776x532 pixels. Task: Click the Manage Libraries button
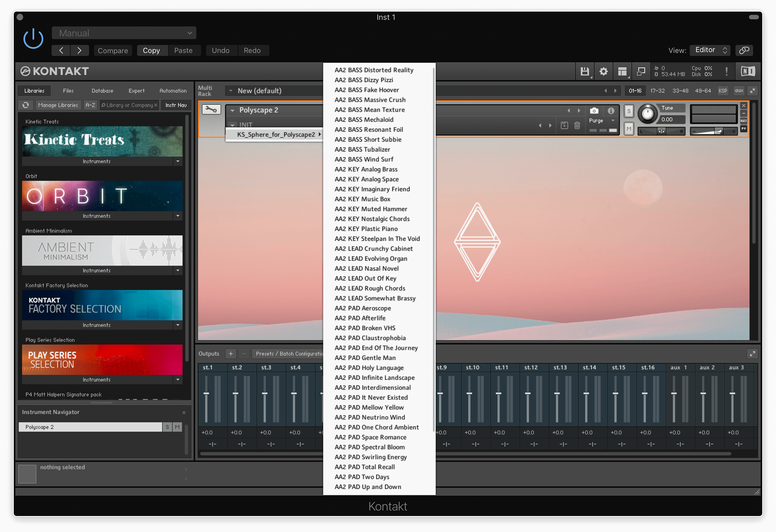point(58,105)
